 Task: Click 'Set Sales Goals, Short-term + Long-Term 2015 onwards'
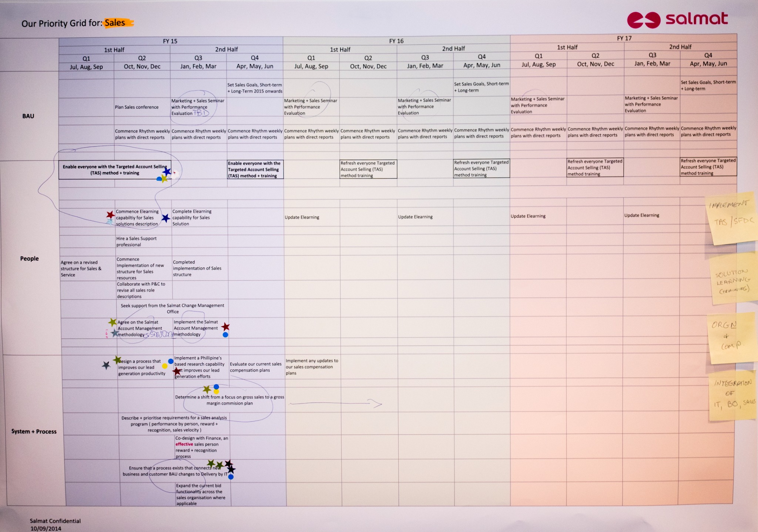(255, 88)
